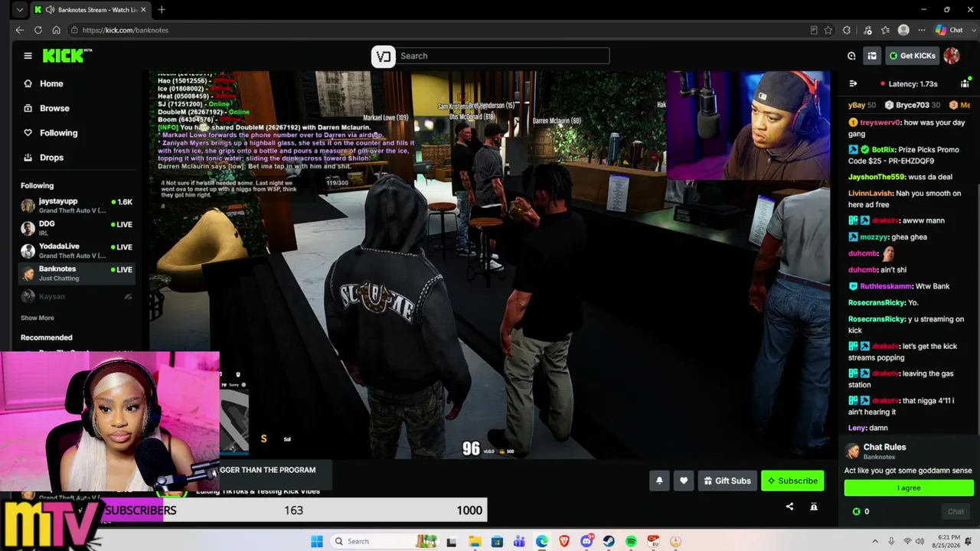Bookmark this page with star icon
The width and height of the screenshot is (980, 551).
pyautogui.click(x=828, y=30)
